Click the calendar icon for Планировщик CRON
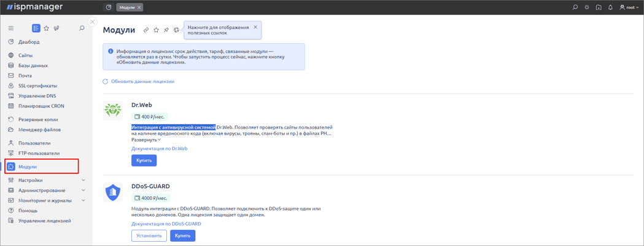Viewport: 644px width, 246px height. [11, 106]
